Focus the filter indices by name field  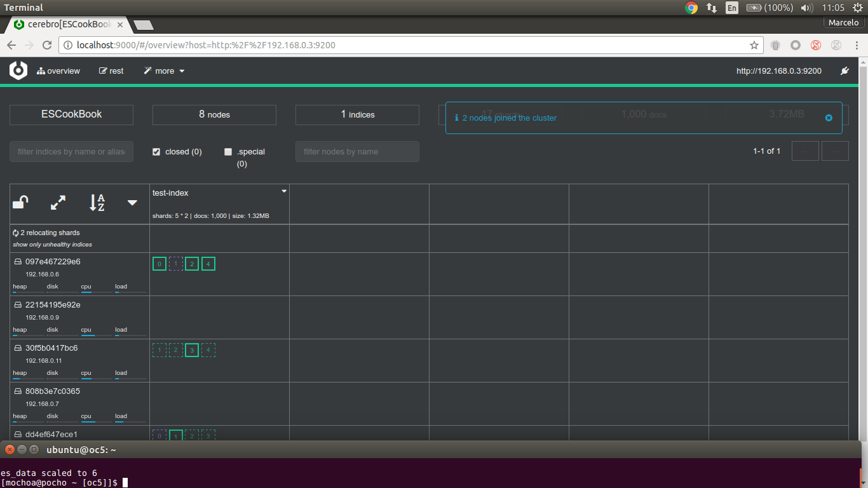tap(71, 151)
